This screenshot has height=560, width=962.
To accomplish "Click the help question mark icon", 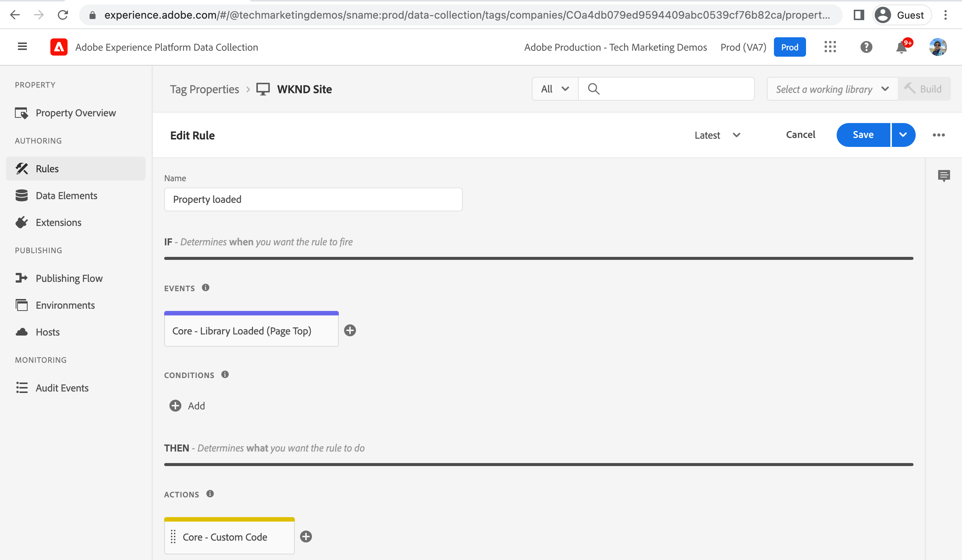I will (x=866, y=47).
